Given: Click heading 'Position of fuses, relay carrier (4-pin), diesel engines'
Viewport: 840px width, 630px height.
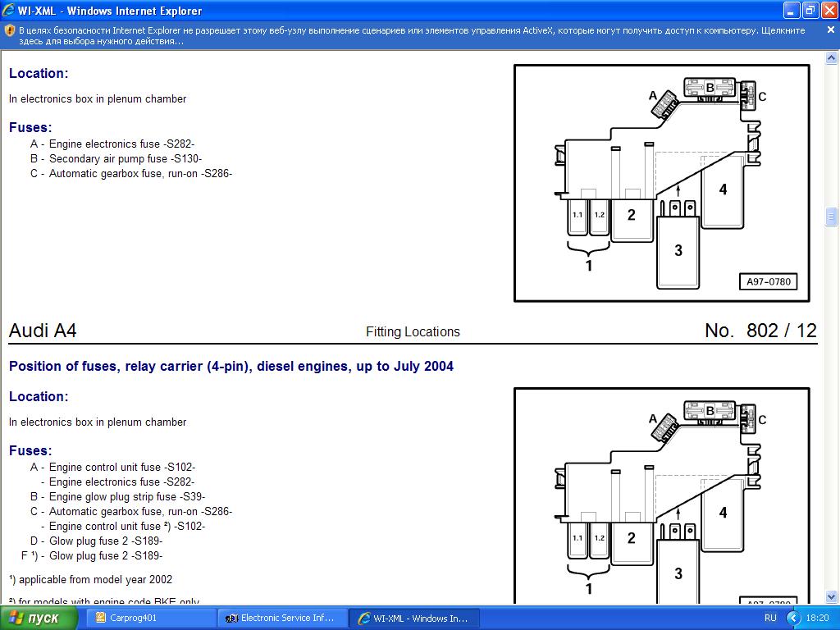Looking at the screenshot, I should (231, 367).
